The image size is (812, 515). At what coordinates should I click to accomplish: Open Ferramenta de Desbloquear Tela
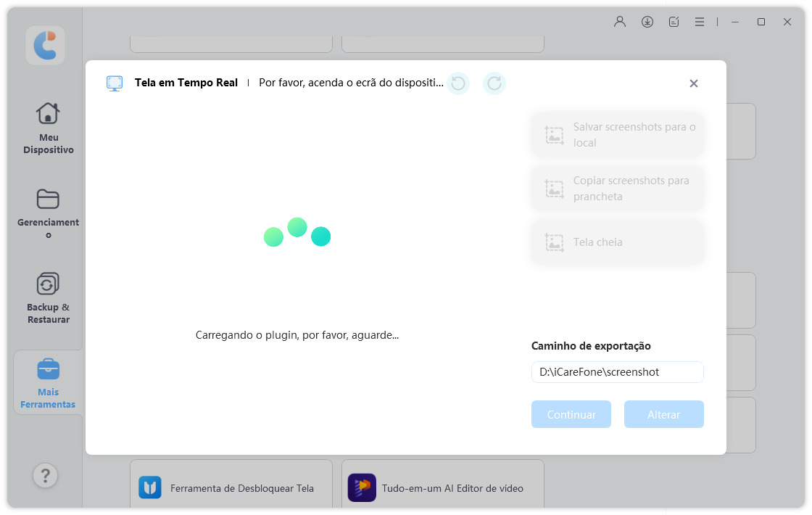[231, 487]
